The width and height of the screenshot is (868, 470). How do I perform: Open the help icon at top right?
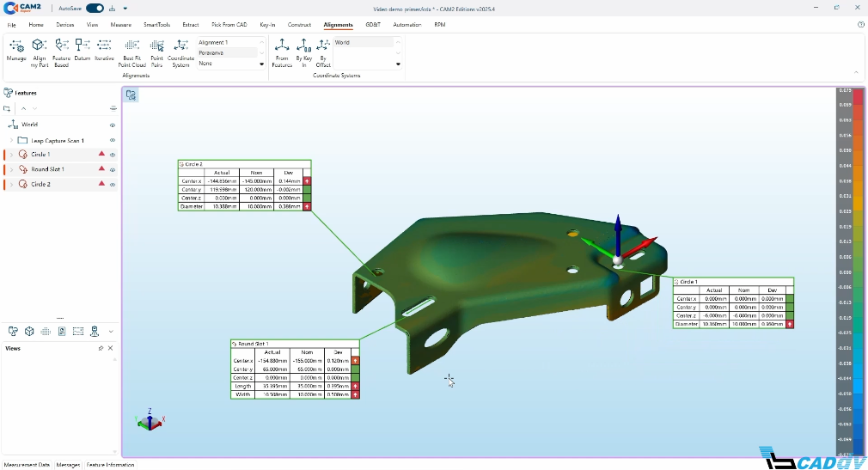coord(861,24)
